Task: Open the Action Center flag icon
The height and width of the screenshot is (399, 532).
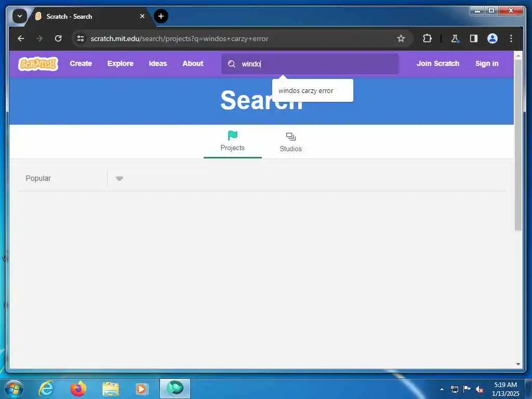Action: point(467,389)
